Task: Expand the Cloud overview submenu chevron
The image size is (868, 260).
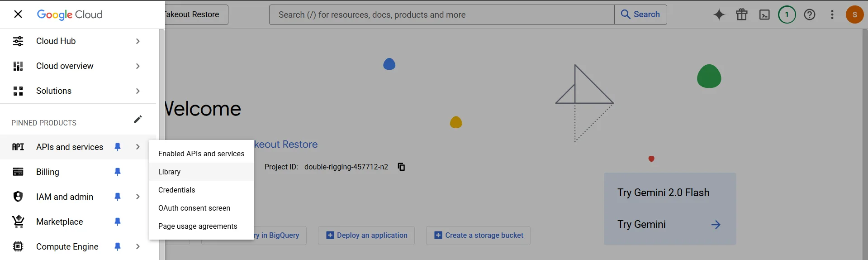Action: pos(138,66)
